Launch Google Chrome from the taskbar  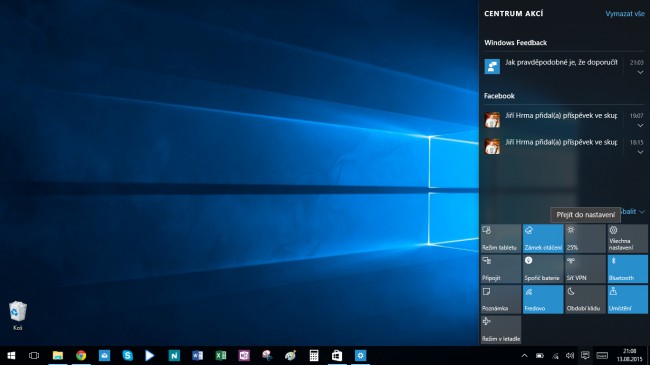(81, 355)
